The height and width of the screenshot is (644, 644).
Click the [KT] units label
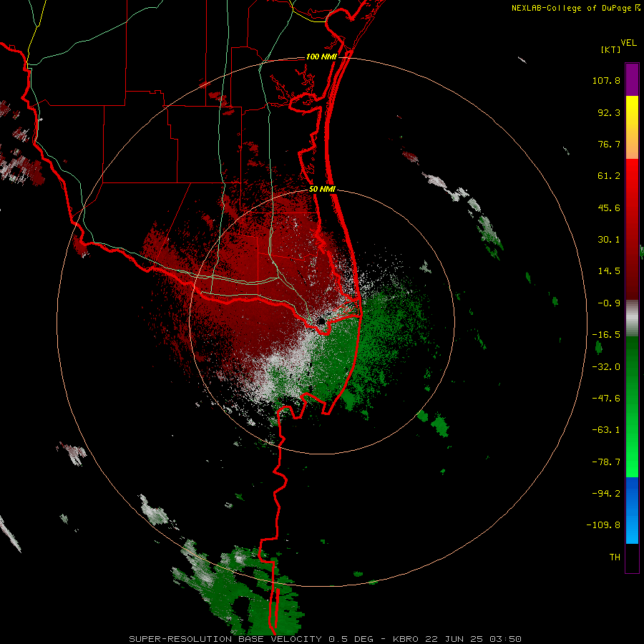point(611,49)
